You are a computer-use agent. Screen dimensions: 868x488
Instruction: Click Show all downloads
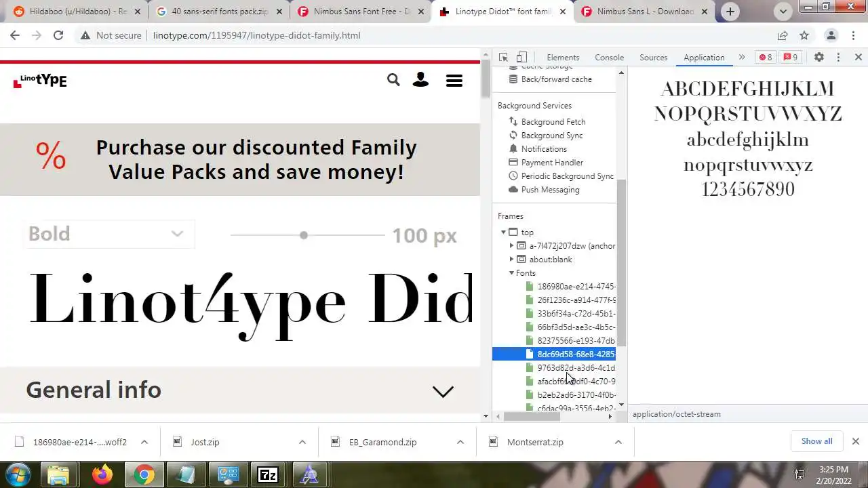pos(816,441)
